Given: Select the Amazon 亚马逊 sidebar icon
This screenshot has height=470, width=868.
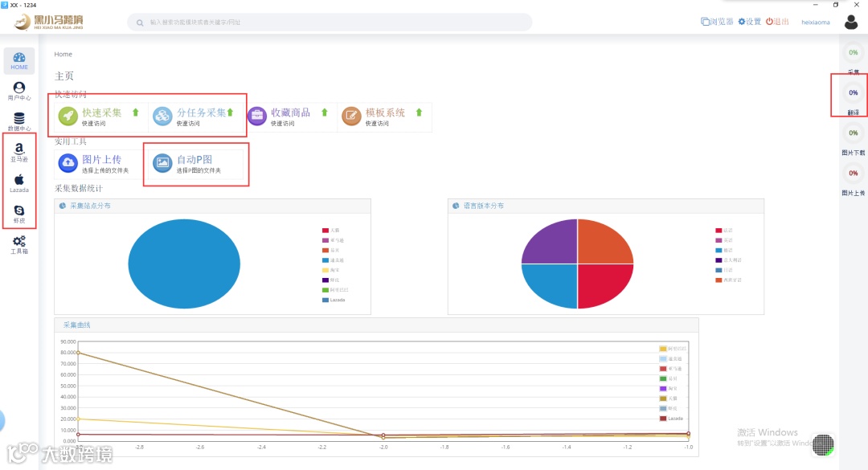Looking at the screenshot, I should tap(19, 153).
